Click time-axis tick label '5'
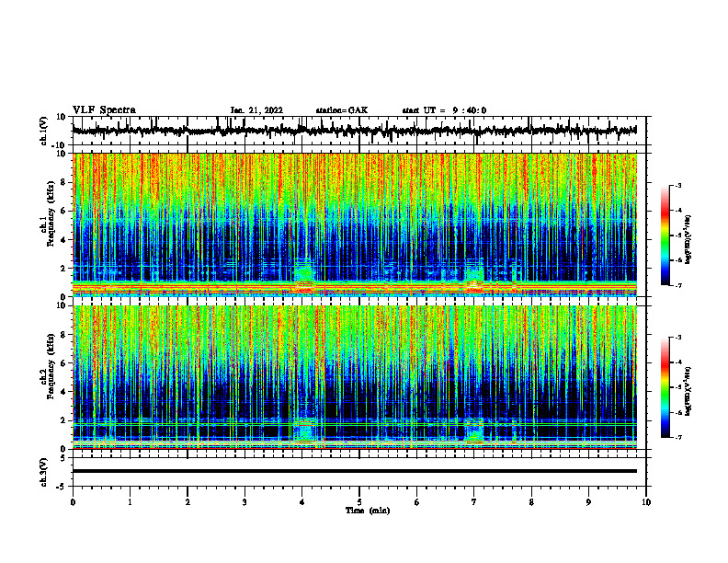Image resolution: width=728 pixels, height=563 pixels. coord(359,502)
